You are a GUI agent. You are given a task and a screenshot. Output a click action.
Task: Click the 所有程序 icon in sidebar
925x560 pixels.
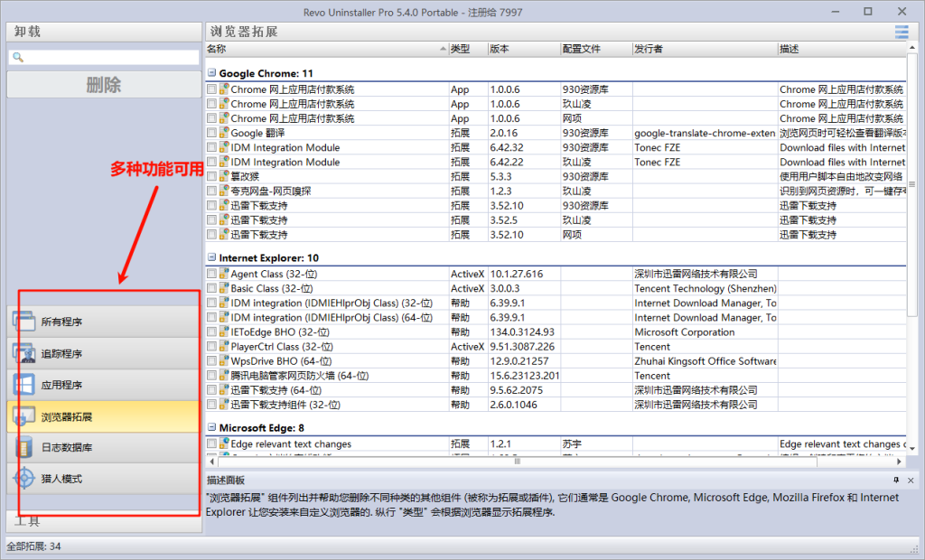click(x=23, y=322)
